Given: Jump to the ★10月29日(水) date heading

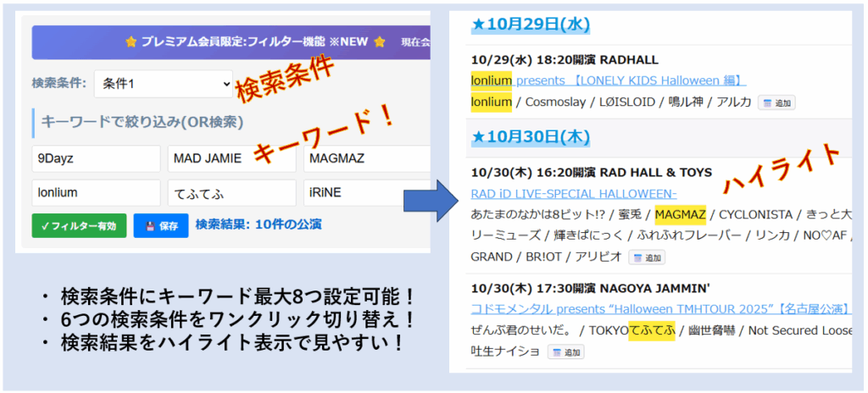Looking at the screenshot, I should coord(530,24).
